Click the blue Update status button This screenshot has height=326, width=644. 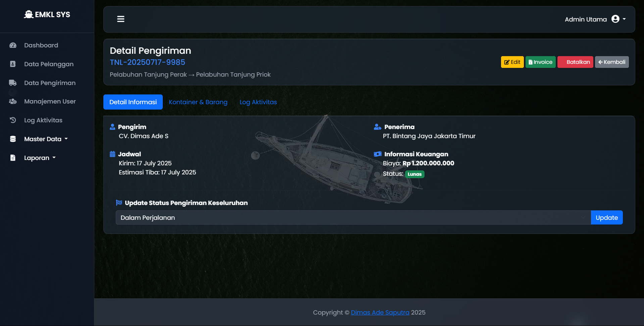[x=606, y=217]
